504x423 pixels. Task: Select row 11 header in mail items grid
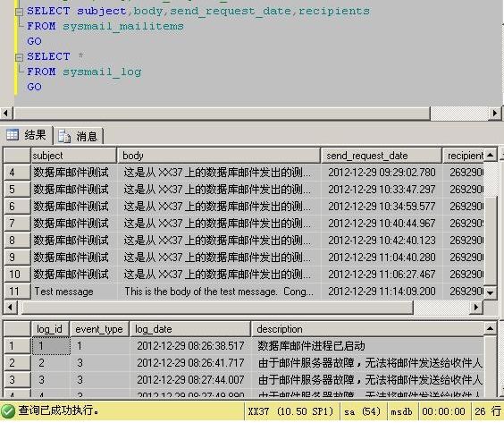pyautogui.click(x=17, y=292)
